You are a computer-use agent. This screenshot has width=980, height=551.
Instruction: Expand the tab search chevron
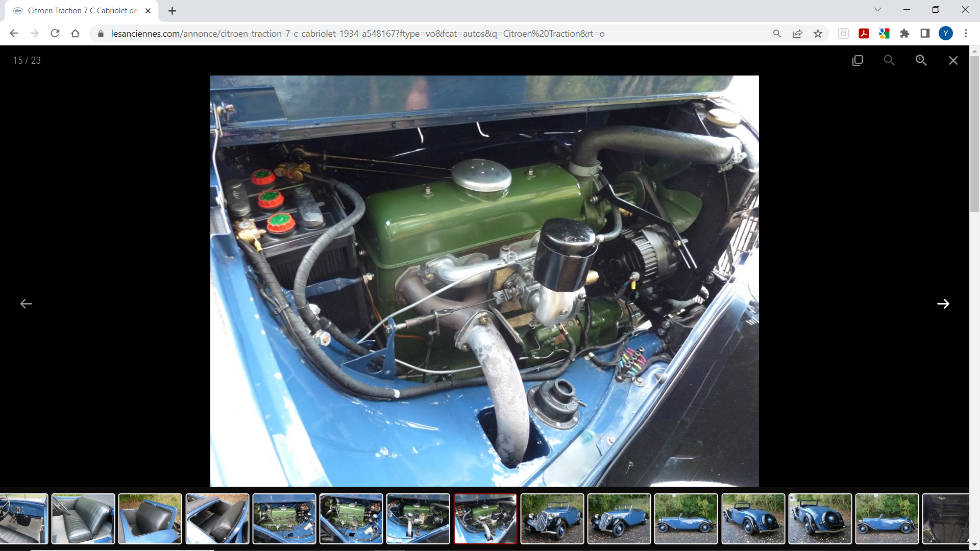[x=877, y=10]
